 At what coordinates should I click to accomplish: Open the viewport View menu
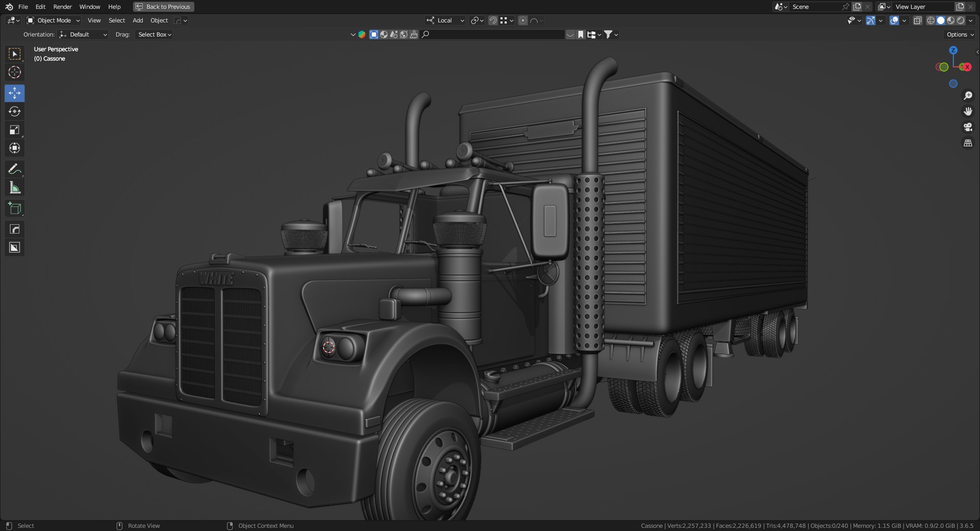pos(94,20)
